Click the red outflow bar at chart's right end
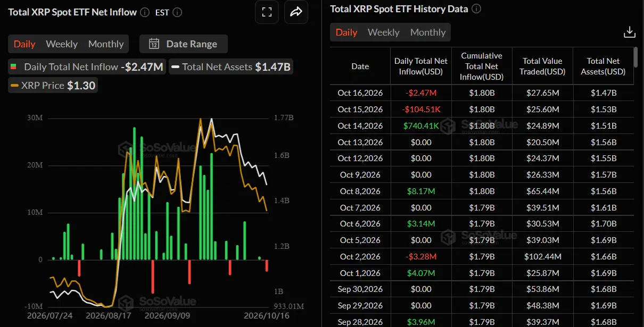Image resolution: width=644 pixels, height=327 pixels. tap(267, 265)
